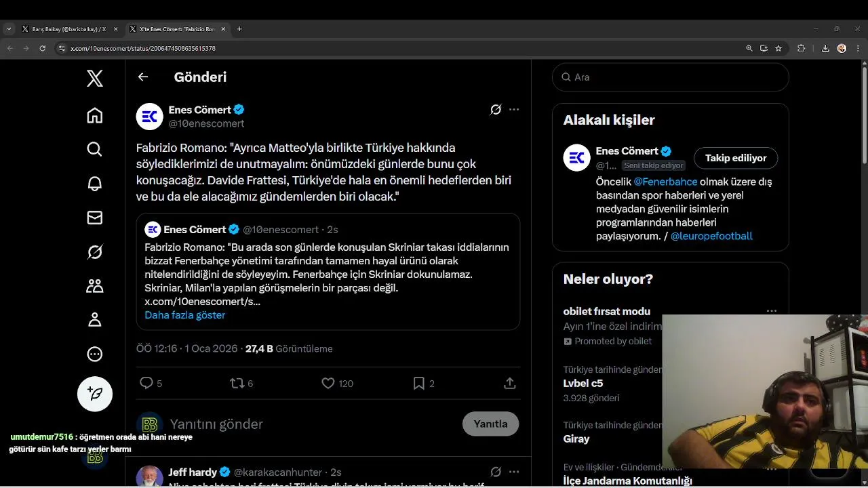Image resolution: width=868 pixels, height=488 pixels.
Task: Open three-dot menu on Enes Cömert post
Action: (514, 110)
